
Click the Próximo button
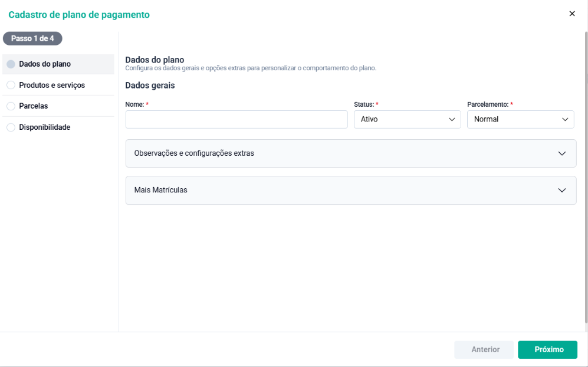click(x=547, y=350)
